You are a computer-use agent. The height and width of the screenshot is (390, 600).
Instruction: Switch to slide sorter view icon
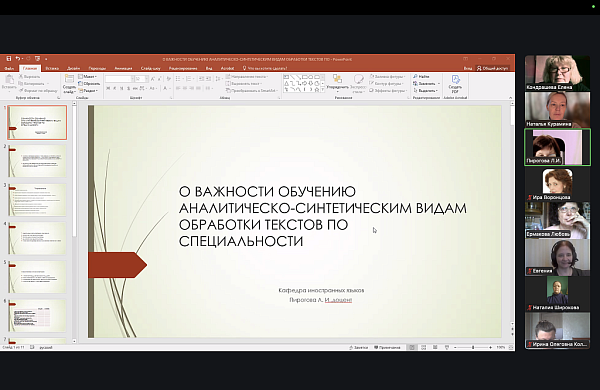click(x=424, y=348)
